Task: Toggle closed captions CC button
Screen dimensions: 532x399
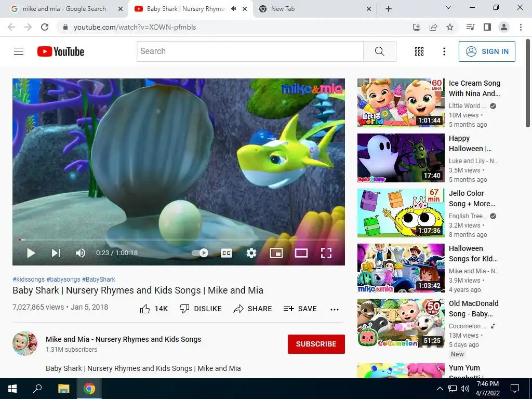Action: pos(227,253)
